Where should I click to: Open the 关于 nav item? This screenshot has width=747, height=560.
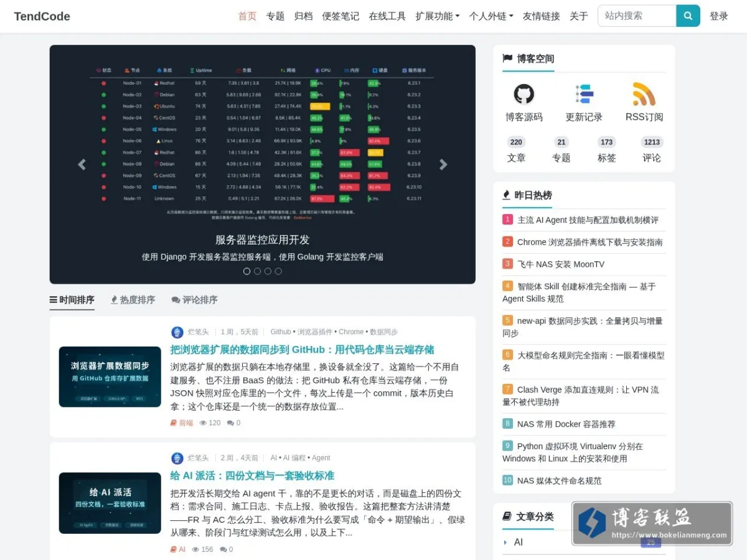point(579,16)
